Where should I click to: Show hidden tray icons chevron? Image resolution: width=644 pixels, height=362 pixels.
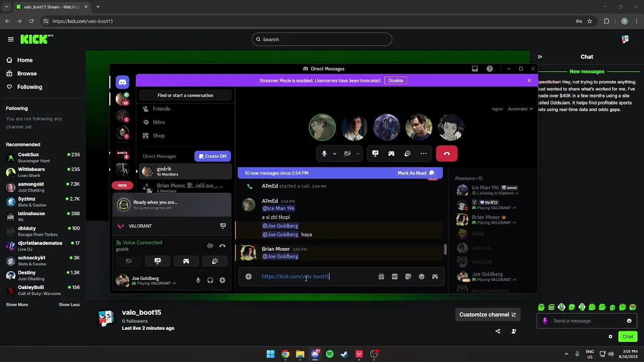point(566,354)
